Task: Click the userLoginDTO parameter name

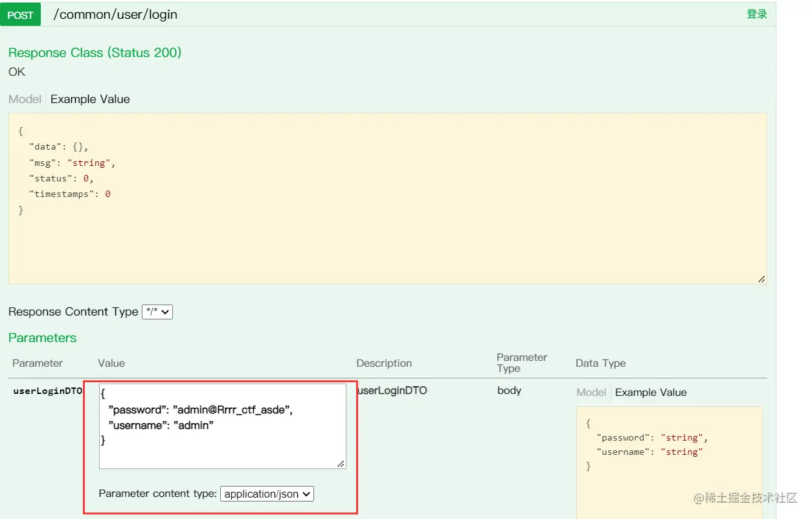Action: click(x=48, y=391)
